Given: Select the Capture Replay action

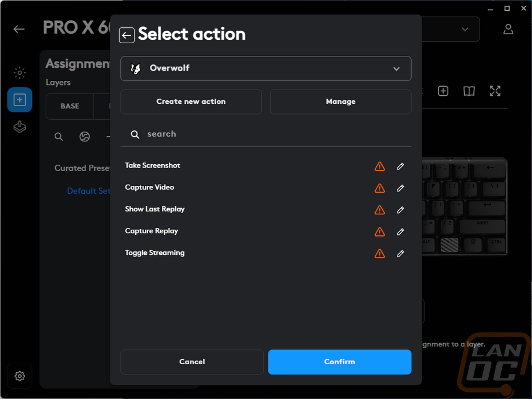Looking at the screenshot, I should point(152,231).
